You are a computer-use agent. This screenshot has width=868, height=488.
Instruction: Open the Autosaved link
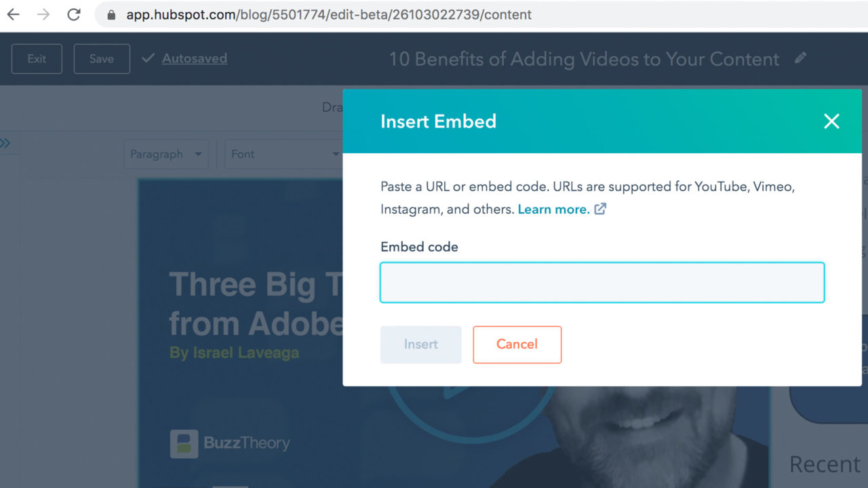click(x=194, y=59)
